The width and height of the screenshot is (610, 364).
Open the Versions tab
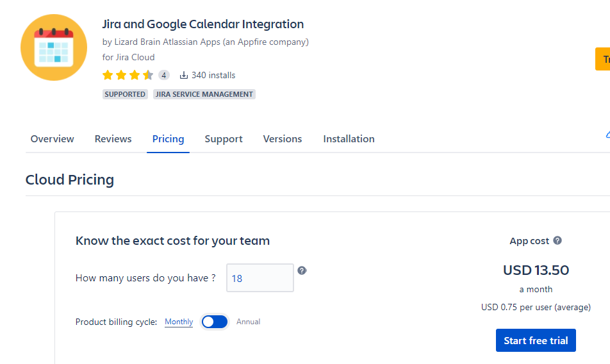click(x=283, y=139)
